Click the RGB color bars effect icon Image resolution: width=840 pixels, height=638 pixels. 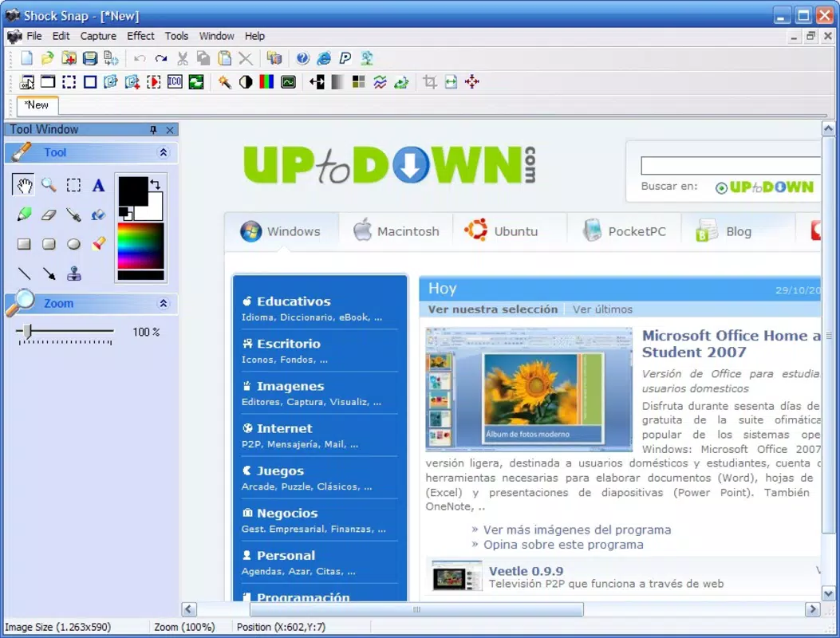266,82
